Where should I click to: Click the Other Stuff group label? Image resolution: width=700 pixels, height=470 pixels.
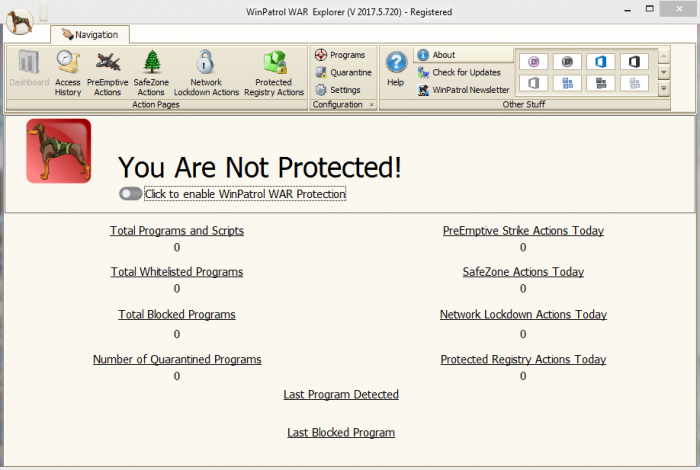tap(524, 104)
